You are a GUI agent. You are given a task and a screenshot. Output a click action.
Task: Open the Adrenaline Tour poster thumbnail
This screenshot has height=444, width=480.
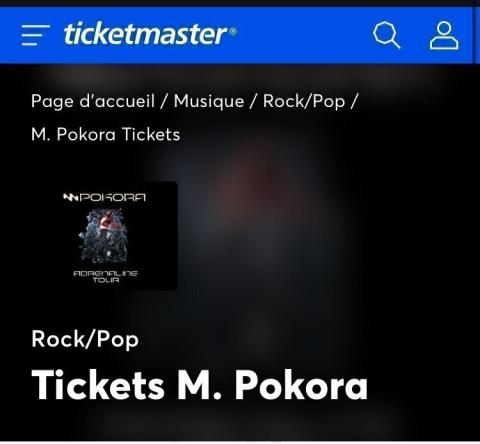(106, 236)
